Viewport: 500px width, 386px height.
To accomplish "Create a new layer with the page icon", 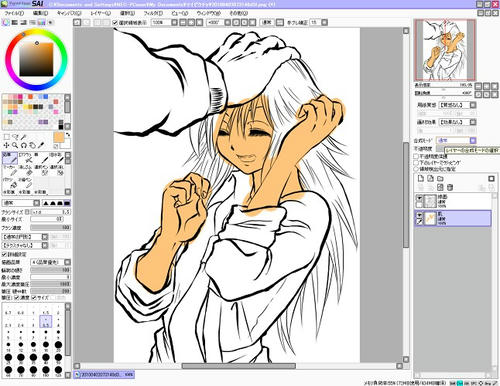I will click(x=421, y=179).
